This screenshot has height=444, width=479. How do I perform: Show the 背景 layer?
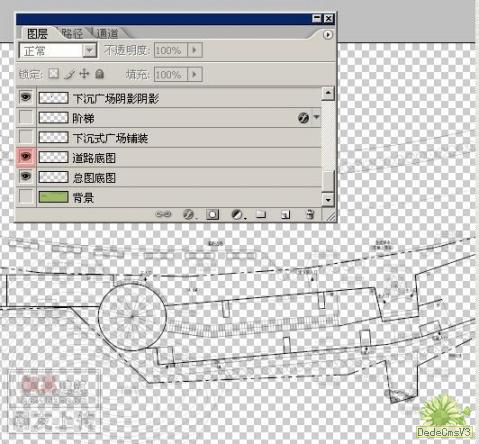click(26, 197)
